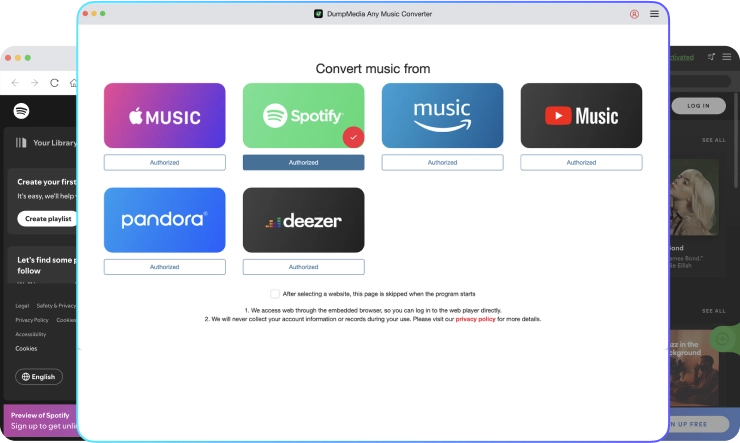740x443 pixels.
Task: Click the Cookies link in Spotify sidebar
Action: point(26,348)
